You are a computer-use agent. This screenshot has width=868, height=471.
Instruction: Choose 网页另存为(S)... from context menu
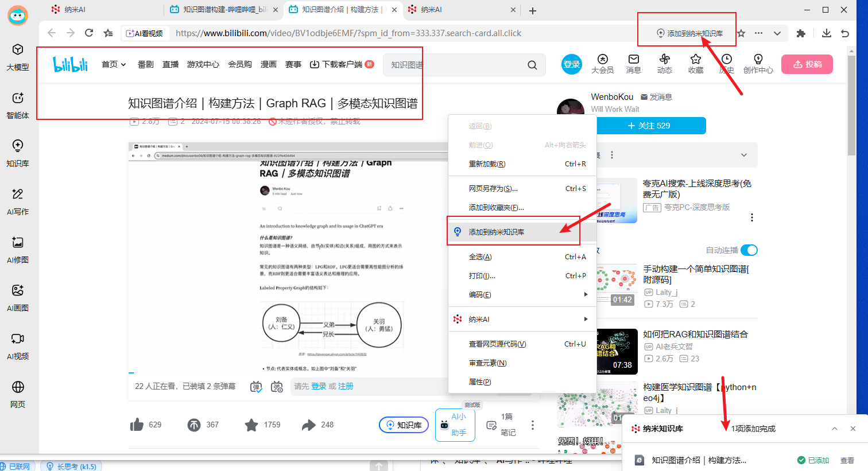tap(522, 188)
